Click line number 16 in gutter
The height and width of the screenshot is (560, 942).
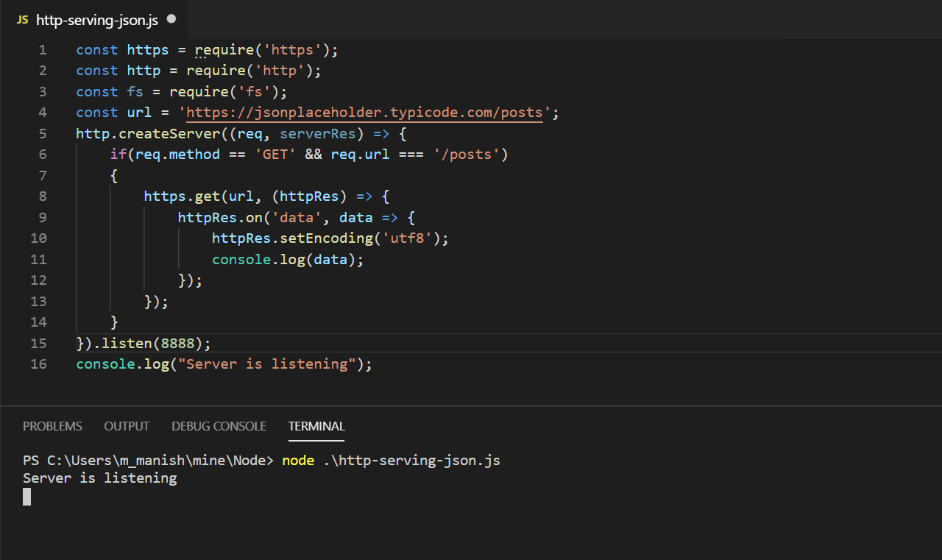[x=39, y=364]
